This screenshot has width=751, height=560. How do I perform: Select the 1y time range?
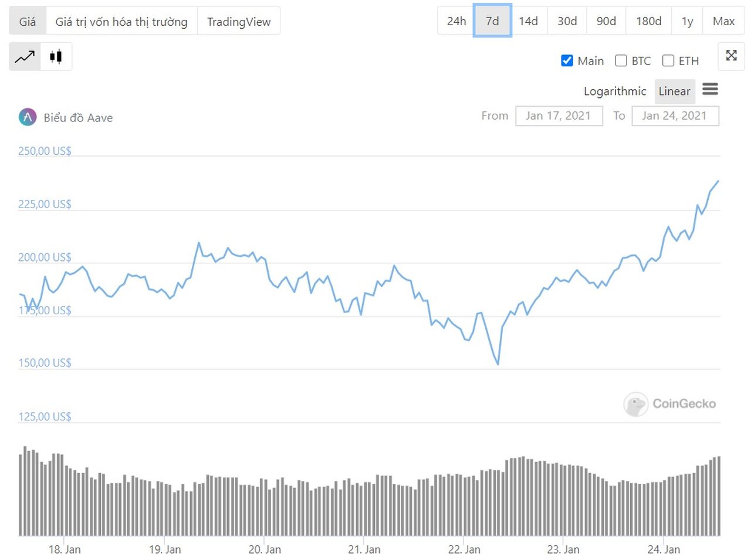[x=687, y=21]
